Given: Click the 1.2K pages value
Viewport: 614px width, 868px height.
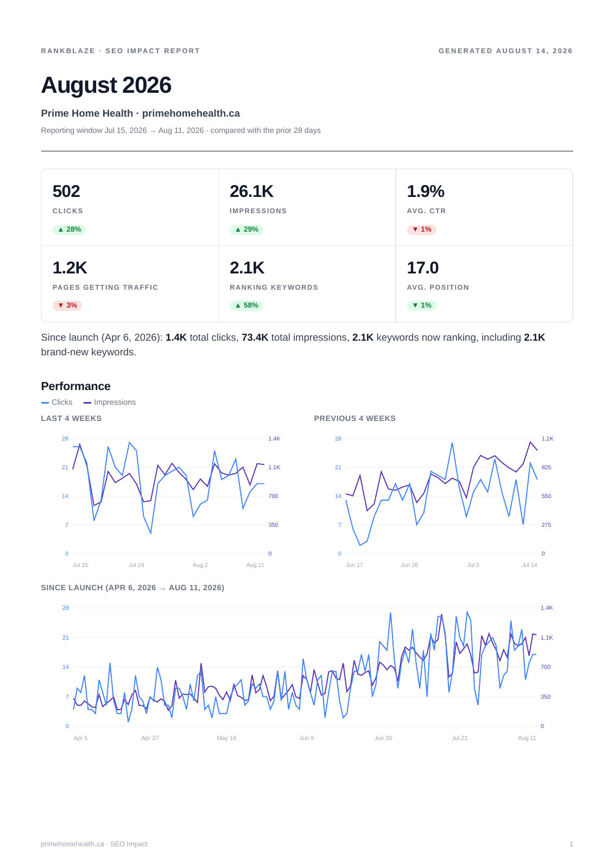Looking at the screenshot, I should [x=69, y=268].
